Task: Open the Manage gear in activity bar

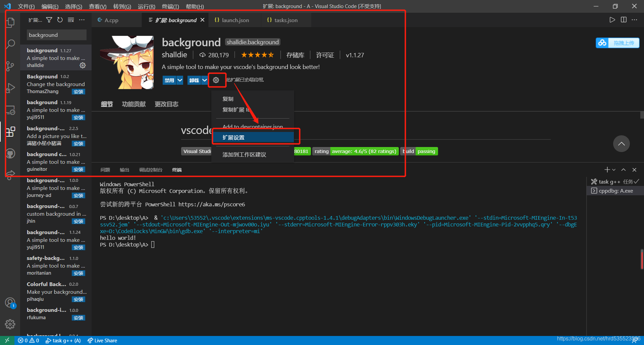Action: pyautogui.click(x=10, y=324)
